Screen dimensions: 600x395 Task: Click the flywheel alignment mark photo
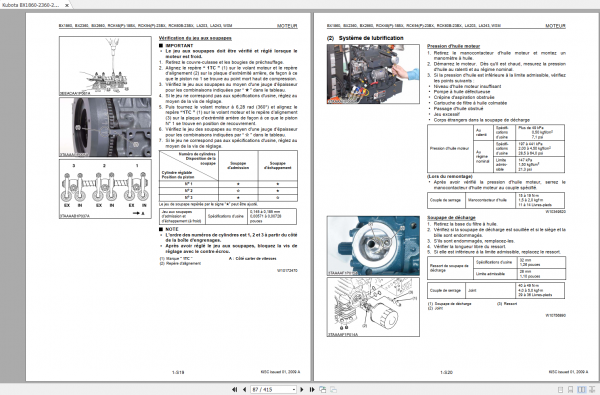tap(105, 127)
